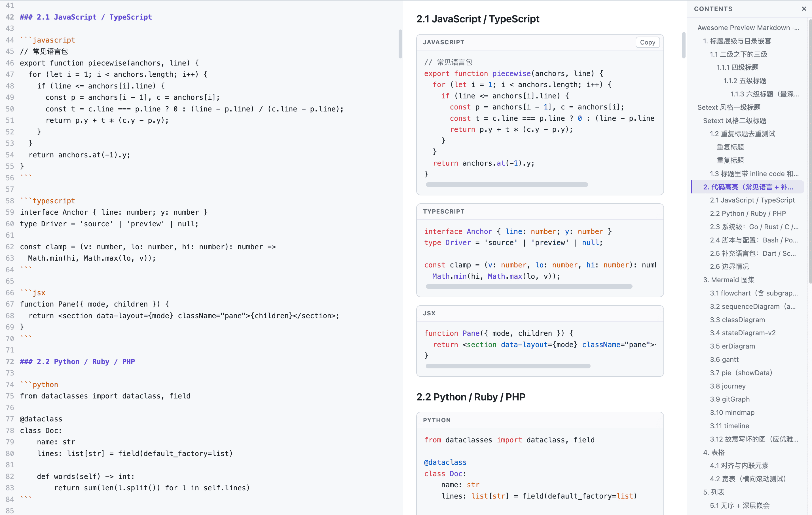Open '5. 列表' in Contents

pyautogui.click(x=714, y=492)
